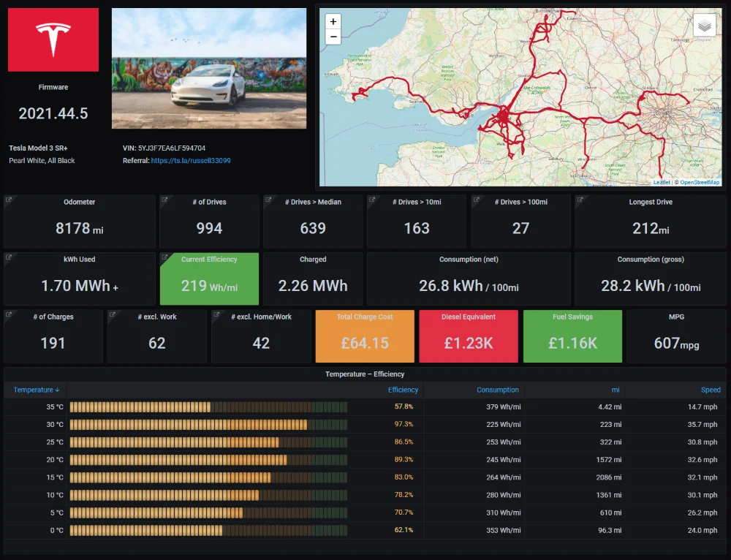Sort table by mi column header
731x560 pixels.
[x=616, y=390]
